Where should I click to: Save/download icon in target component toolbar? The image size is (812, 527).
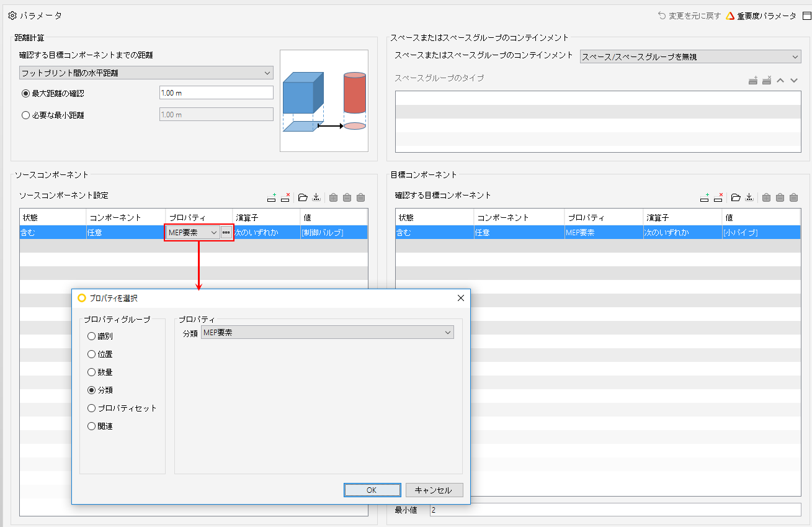pos(749,198)
